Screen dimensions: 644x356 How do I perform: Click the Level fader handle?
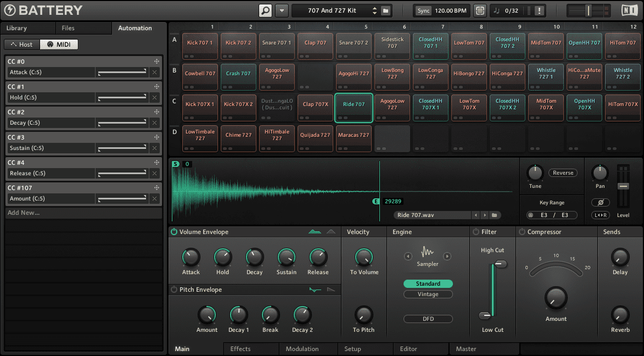click(x=623, y=186)
